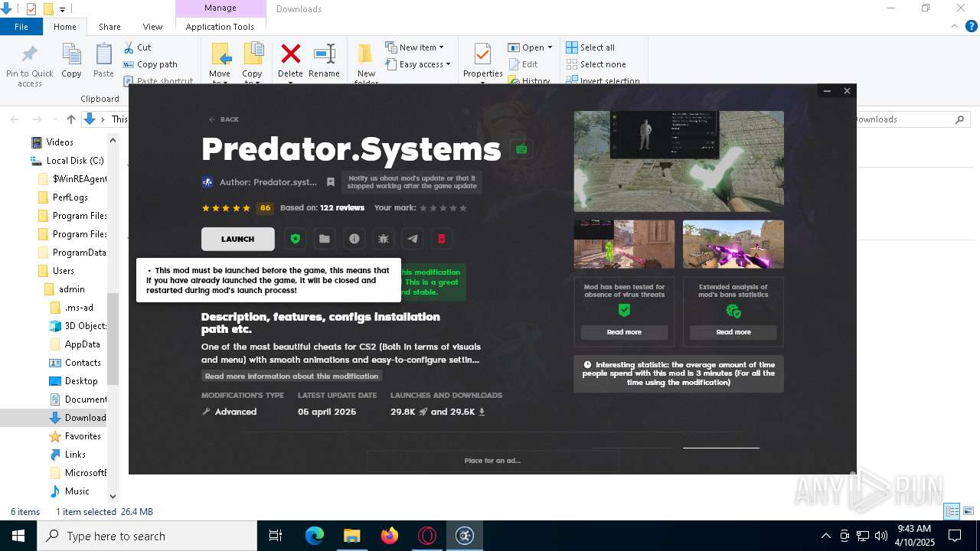Select the Manage contextual tab
980x551 pixels.
(x=220, y=8)
